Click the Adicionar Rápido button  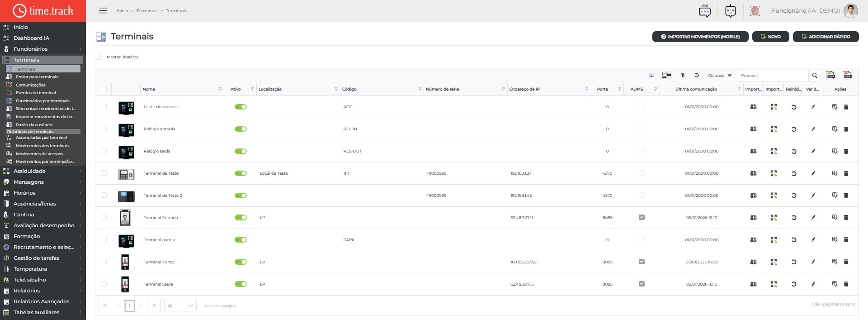[826, 37]
